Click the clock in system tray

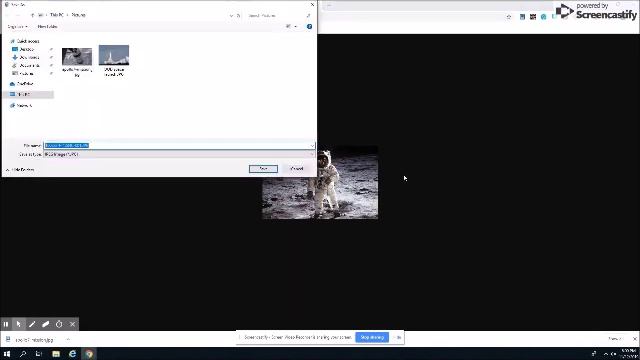pyautogui.click(x=627, y=353)
